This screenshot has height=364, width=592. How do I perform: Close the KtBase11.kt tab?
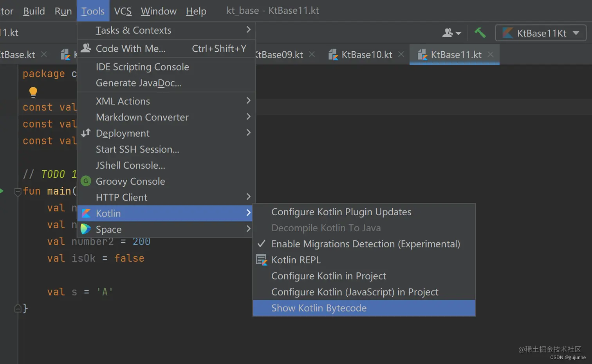point(491,54)
